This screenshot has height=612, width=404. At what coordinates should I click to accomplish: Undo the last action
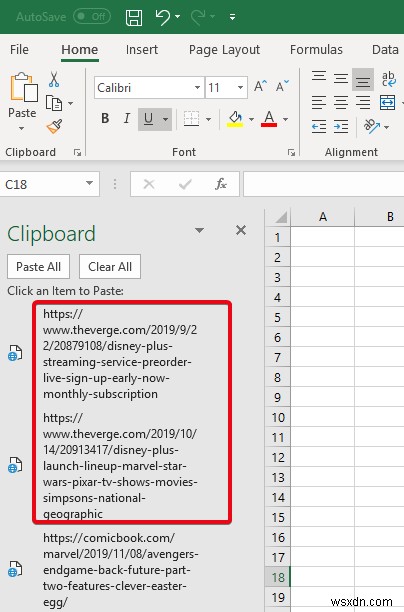pos(162,17)
